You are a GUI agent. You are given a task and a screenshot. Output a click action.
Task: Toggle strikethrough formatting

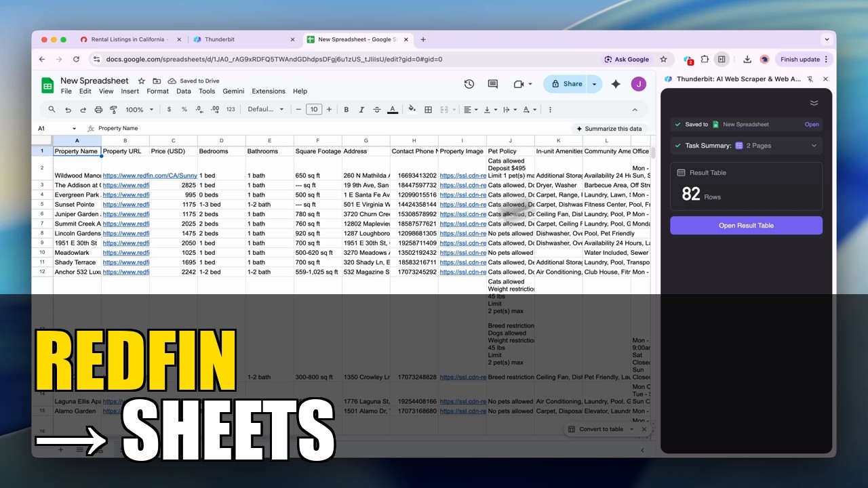(376, 109)
